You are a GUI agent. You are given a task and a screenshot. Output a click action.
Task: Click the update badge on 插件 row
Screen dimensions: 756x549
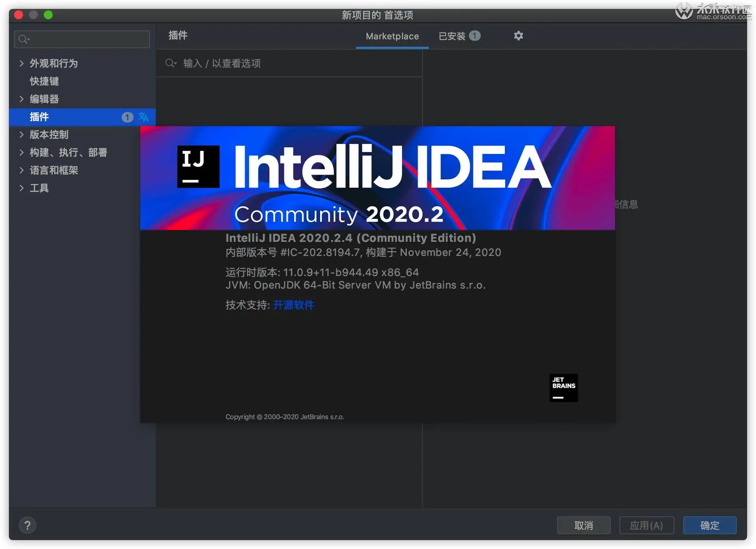click(127, 117)
